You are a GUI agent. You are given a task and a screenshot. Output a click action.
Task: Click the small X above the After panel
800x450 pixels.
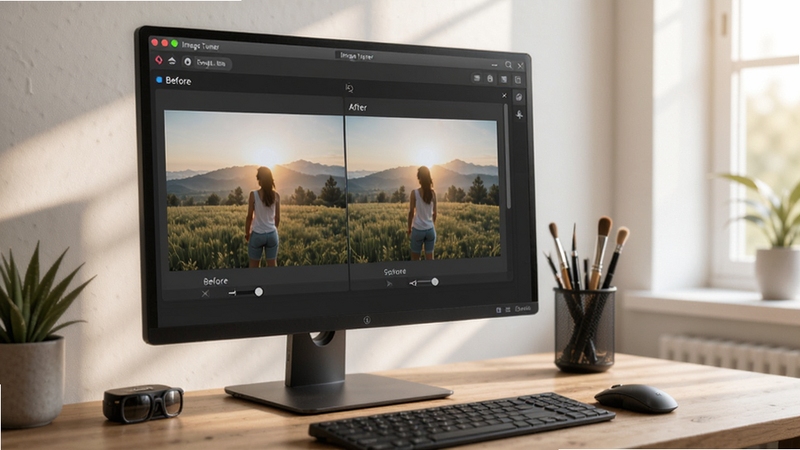[504, 95]
